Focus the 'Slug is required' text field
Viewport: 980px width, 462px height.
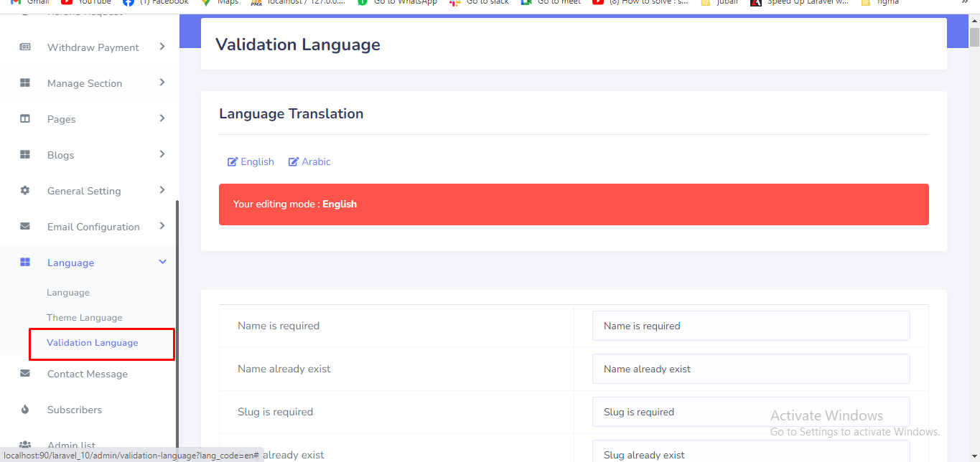(750, 412)
